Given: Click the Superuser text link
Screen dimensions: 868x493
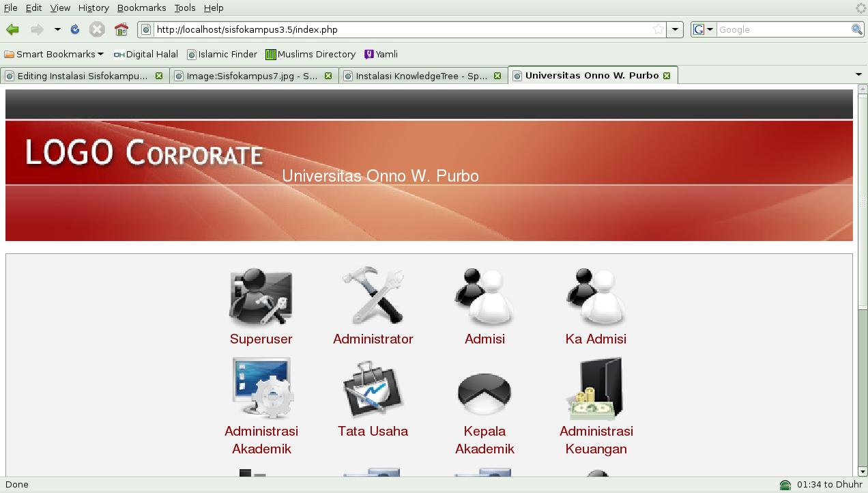Looking at the screenshot, I should [x=261, y=339].
